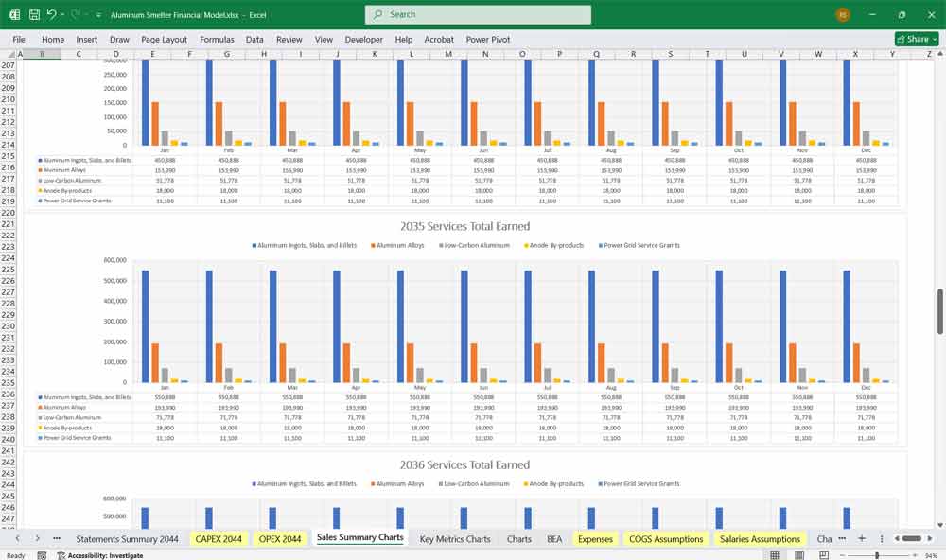This screenshot has width=946, height=560.
Task: Click the Zoom Out minus icon
Action: [842, 555]
